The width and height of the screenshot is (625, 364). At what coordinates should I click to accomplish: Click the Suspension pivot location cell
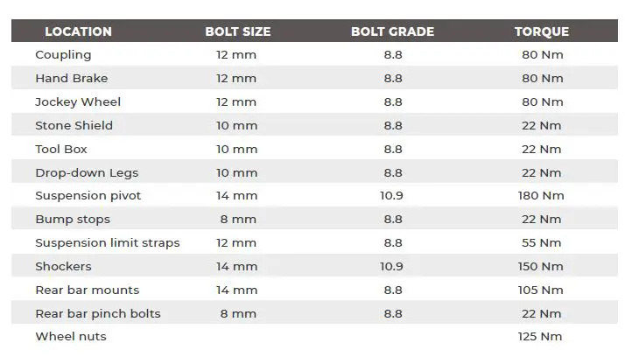[88, 195]
